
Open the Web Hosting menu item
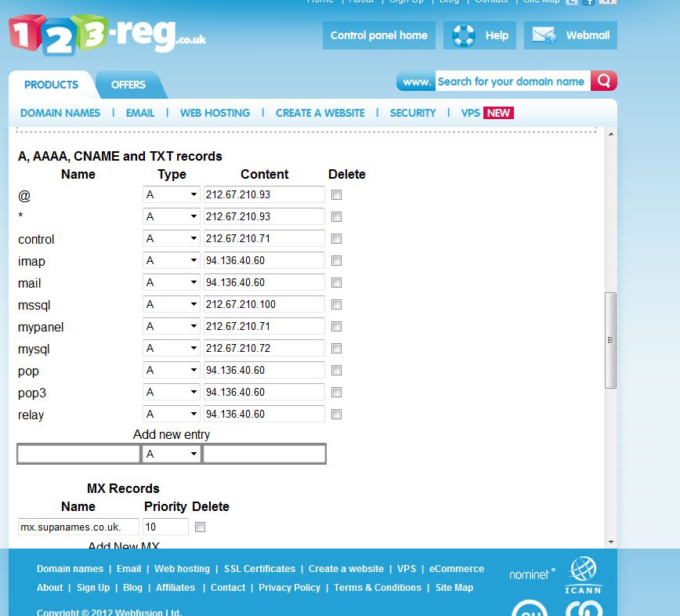[215, 113]
